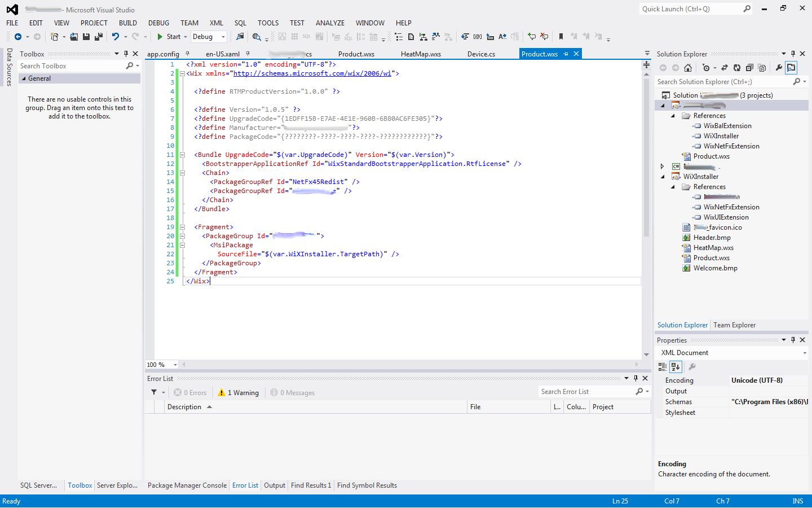812x508 pixels.
Task: Click the Collapse All icon in Solution Explorer
Action: tap(749, 68)
